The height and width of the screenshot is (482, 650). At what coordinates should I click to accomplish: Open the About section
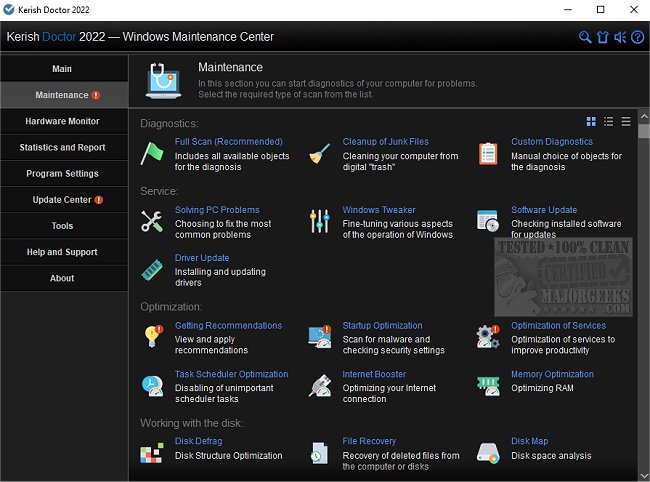click(64, 278)
